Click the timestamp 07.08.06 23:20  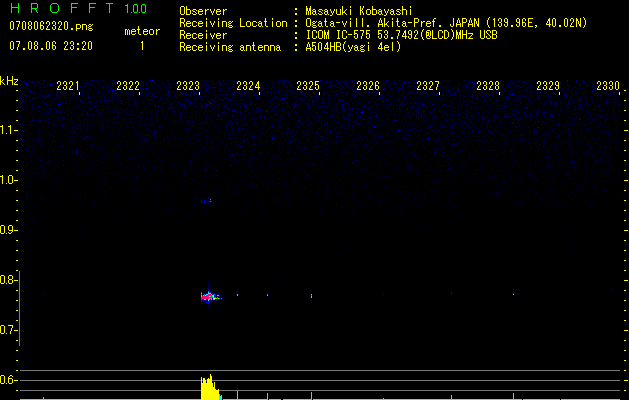(x=51, y=46)
